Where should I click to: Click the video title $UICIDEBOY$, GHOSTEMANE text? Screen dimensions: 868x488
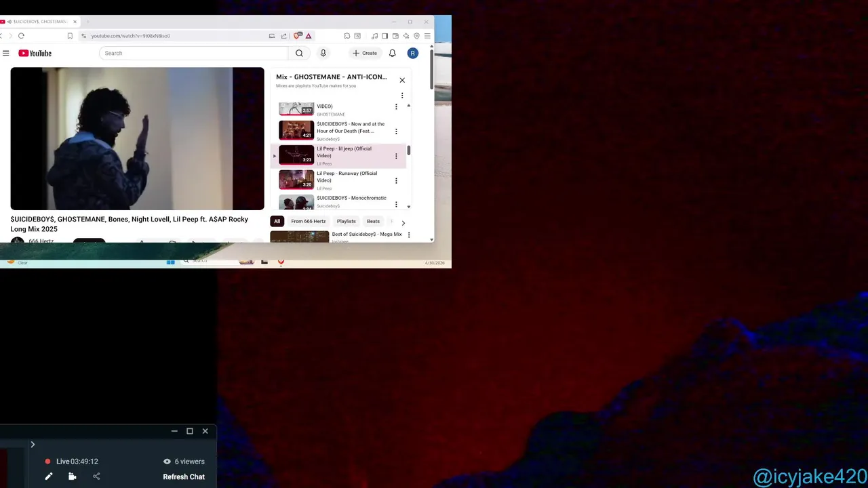[129, 224]
